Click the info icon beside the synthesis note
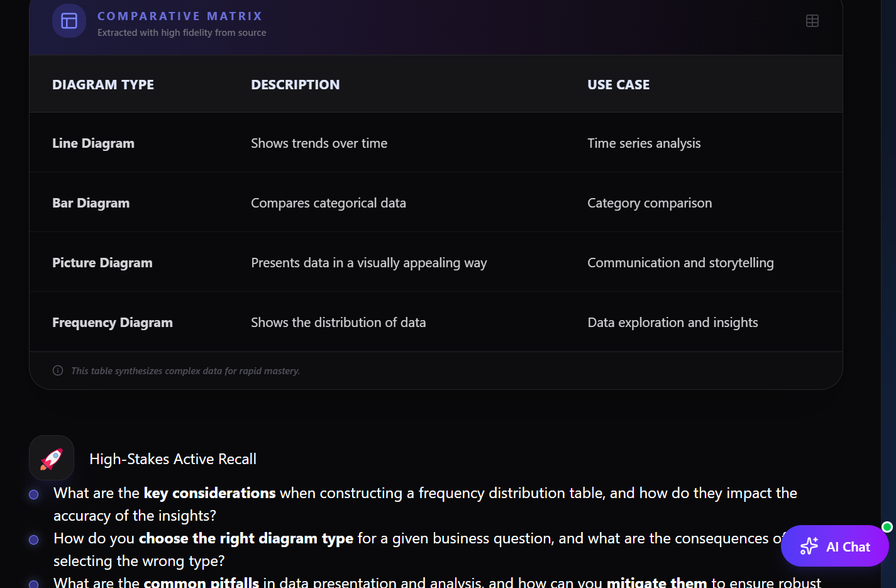The width and height of the screenshot is (896, 588). (x=57, y=370)
